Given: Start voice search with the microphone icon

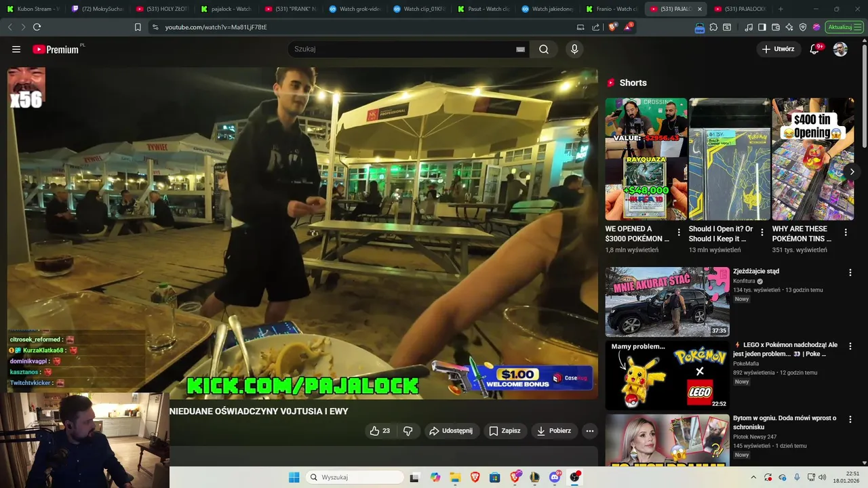Looking at the screenshot, I should tap(574, 49).
